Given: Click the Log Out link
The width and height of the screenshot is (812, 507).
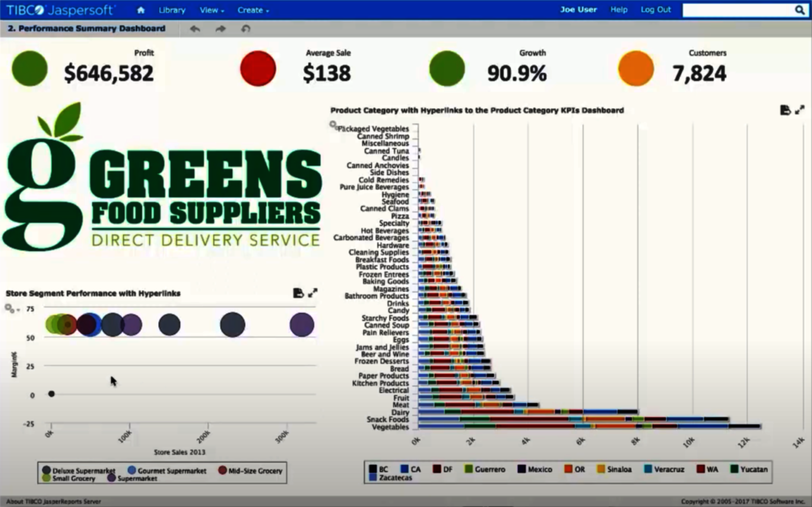Looking at the screenshot, I should pyautogui.click(x=655, y=10).
